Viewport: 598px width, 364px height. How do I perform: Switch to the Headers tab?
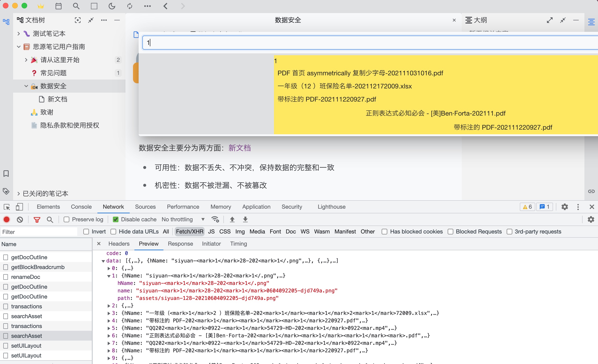(119, 244)
